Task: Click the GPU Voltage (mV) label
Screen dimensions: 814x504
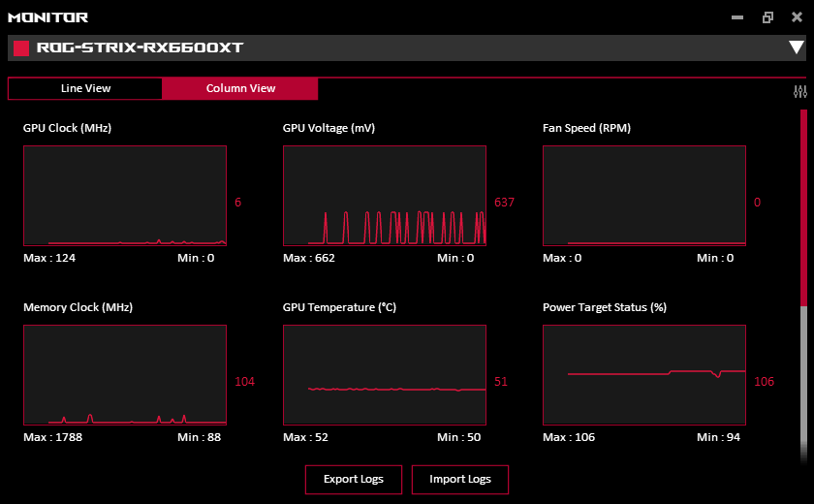Action: [x=329, y=128]
